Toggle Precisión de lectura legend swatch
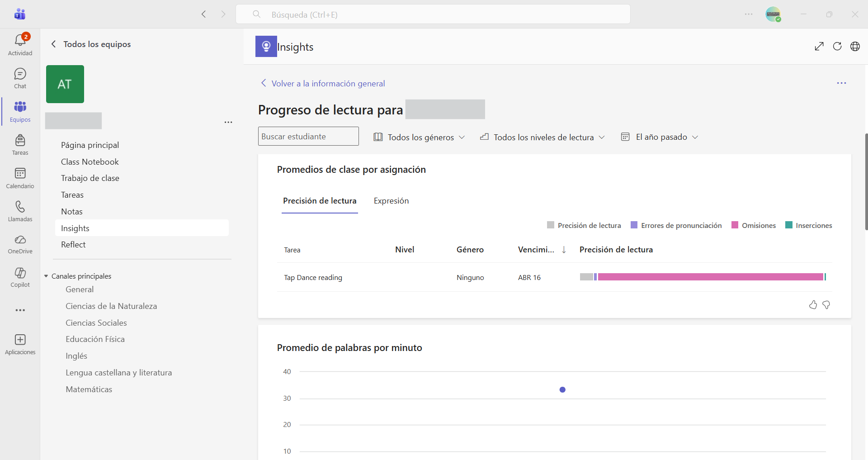 coord(550,225)
